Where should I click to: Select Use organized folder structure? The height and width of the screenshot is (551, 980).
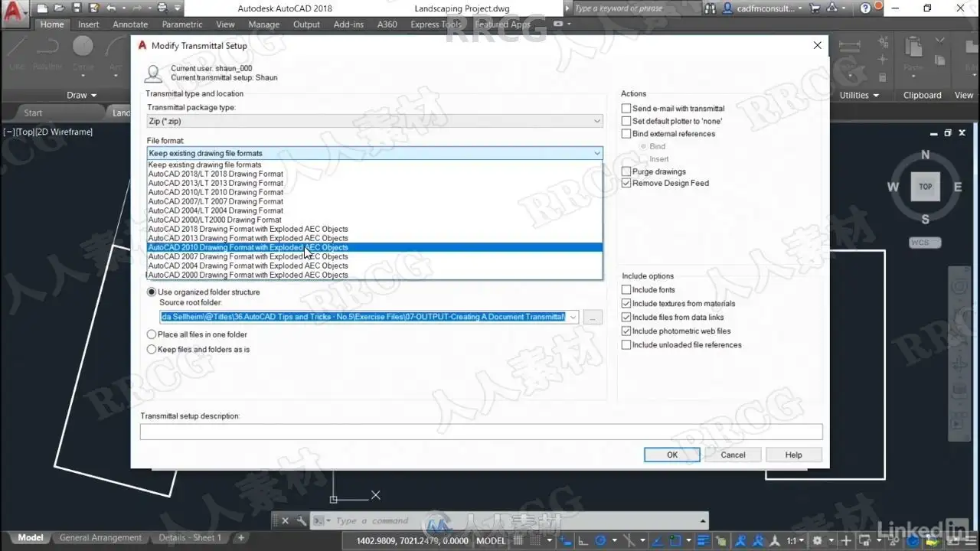pyautogui.click(x=151, y=292)
